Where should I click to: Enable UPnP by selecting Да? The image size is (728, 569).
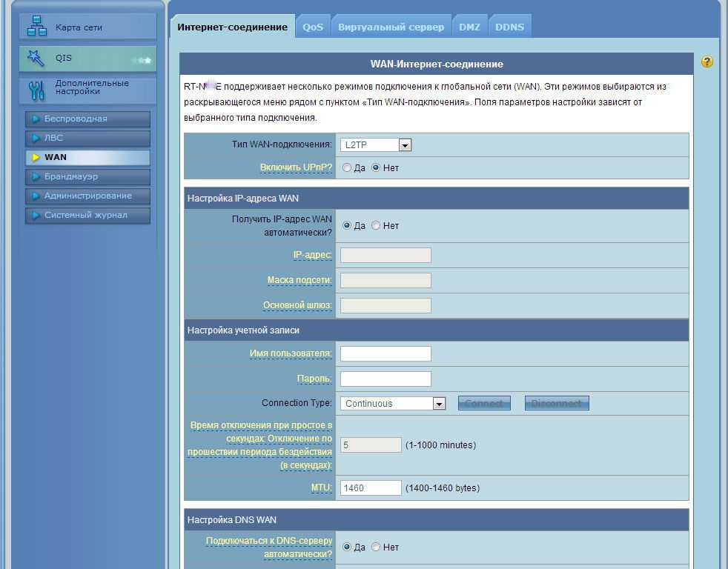(x=347, y=168)
